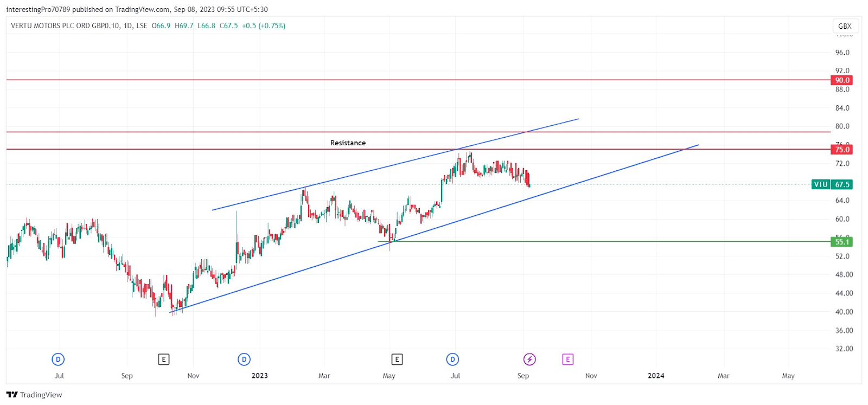Screen dimensions: 868x405
Task: Click the VTU 67.5 current price tag
Action: pyautogui.click(x=832, y=184)
